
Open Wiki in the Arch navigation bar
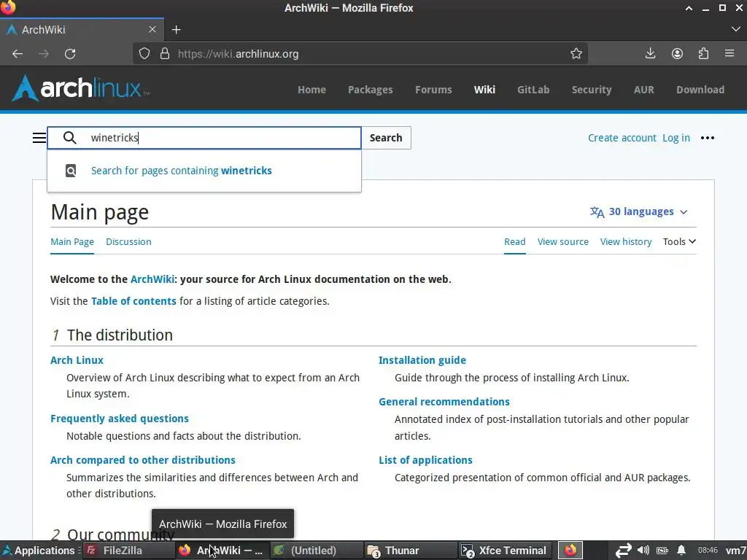(484, 90)
